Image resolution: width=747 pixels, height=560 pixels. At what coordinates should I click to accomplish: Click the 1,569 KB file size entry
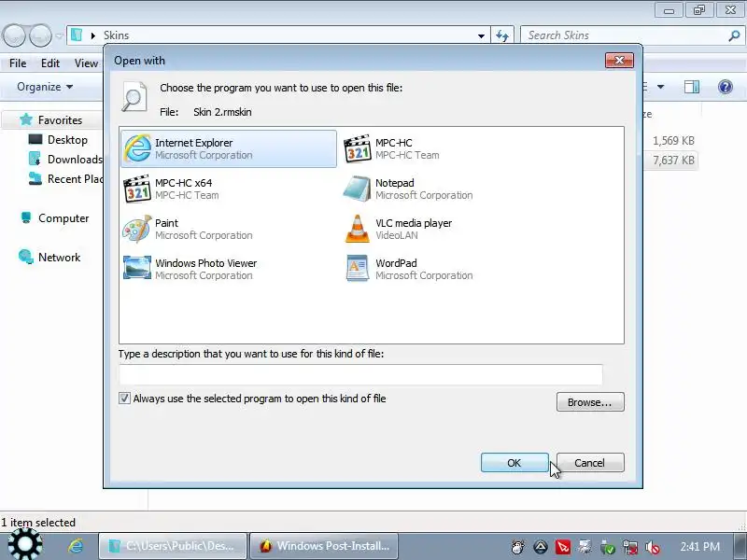(673, 141)
